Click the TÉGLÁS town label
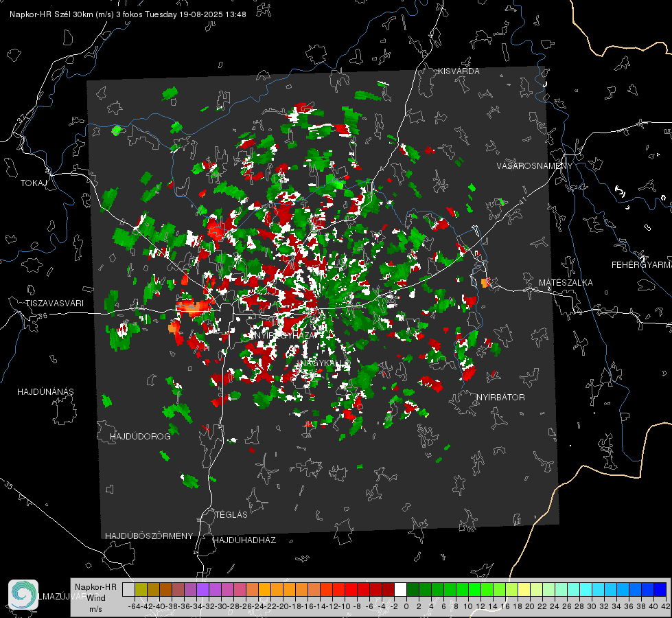 [231, 515]
